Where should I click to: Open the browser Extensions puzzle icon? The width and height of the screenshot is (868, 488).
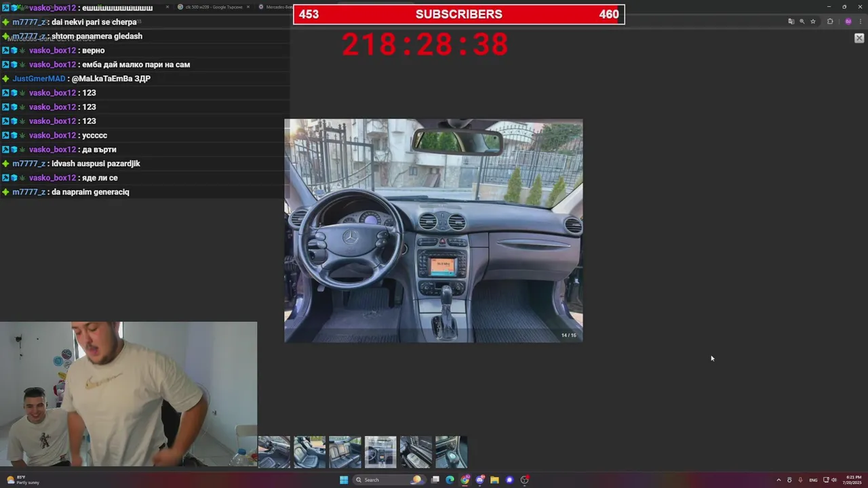point(830,22)
